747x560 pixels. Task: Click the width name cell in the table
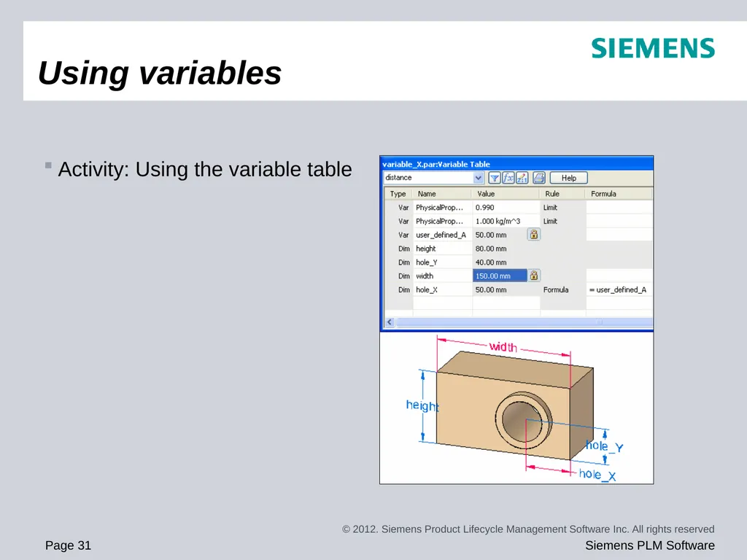tap(443, 276)
